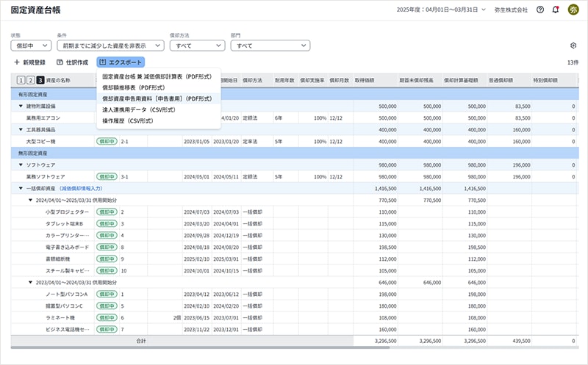Select the 据置型パソコンC asset row
The height and width of the screenshot is (365, 588).
[x=295, y=306]
